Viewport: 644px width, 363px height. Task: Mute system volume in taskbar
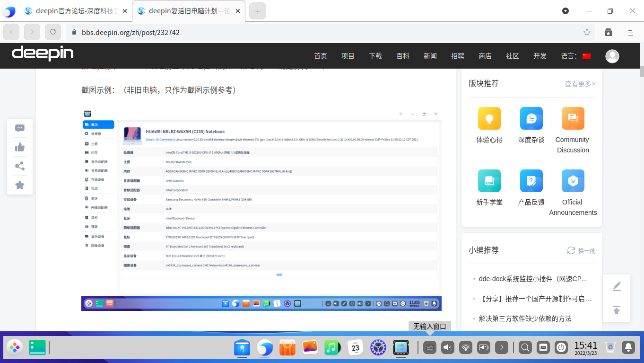click(447, 347)
